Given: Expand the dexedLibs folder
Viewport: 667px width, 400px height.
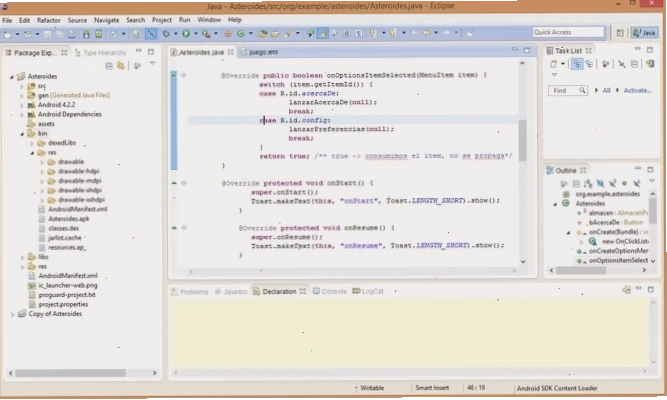Looking at the screenshot, I should coord(32,143).
